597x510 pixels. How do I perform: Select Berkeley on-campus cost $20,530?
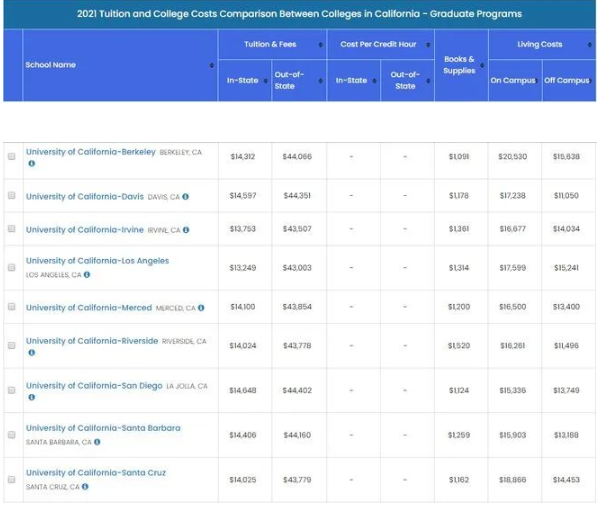pyautogui.click(x=512, y=157)
